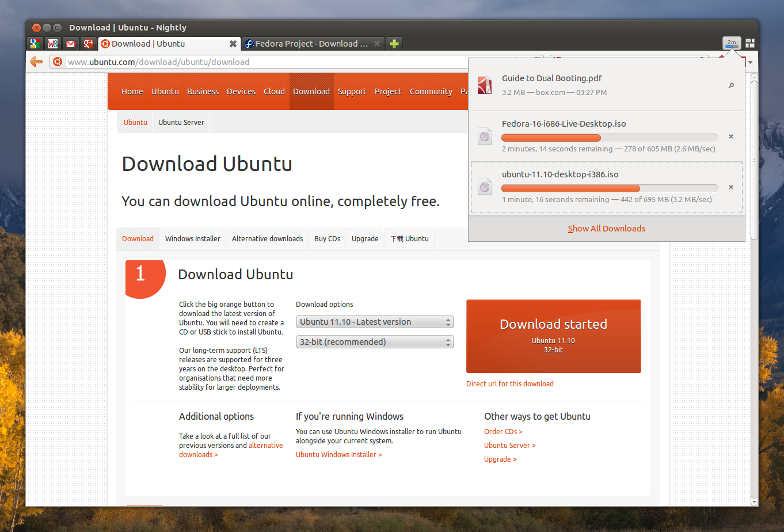The width and height of the screenshot is (784, 532).
Task: Follow the Ubuntu Windows Installer link
Action: pyautogui.click(x=338, y=455)
